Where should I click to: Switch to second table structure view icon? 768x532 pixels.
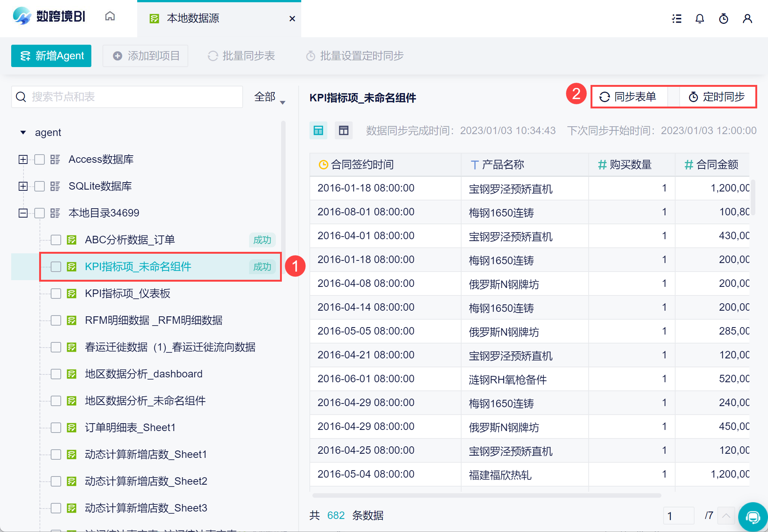343,130
